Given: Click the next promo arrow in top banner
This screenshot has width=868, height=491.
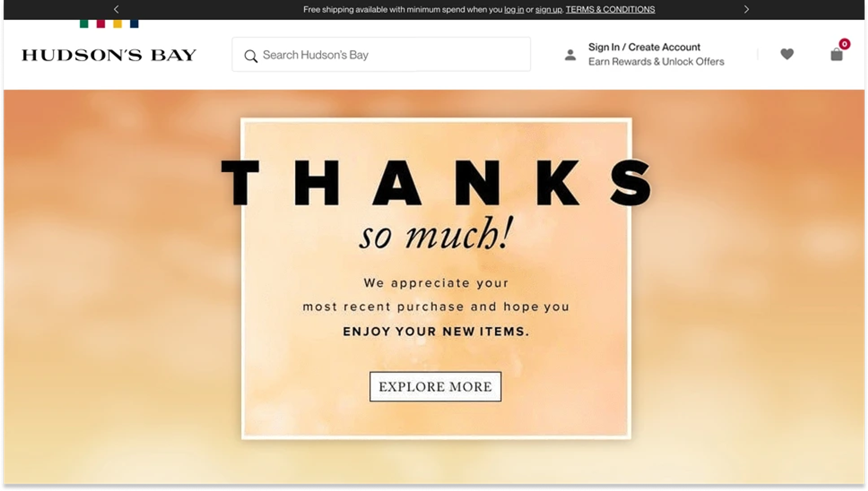Looking at the screenshot, I should coord(747,9).
